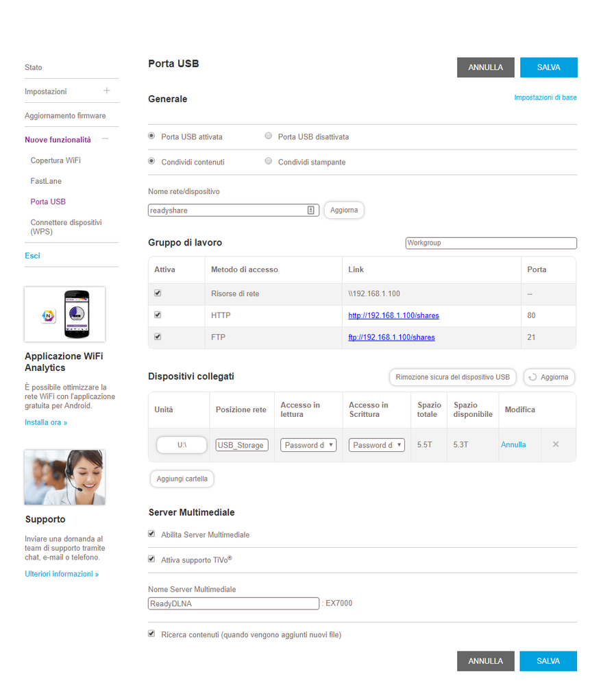Image resolution: width=616 pixels, height=685 pixels.
Task: Click the top SALVA button
Action: [549, 67]
